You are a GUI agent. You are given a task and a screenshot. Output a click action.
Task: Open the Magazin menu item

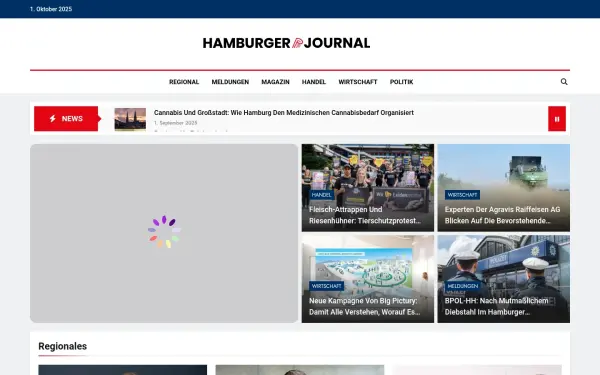(x=276, y=82)
